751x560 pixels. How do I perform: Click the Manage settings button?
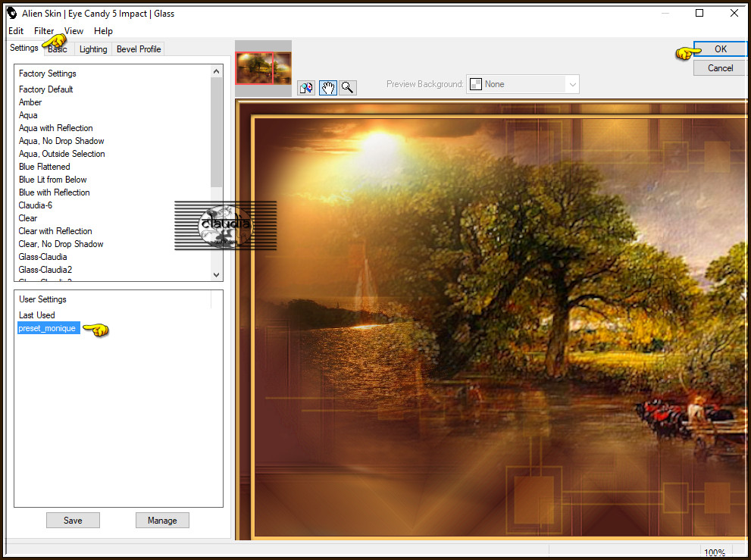(x=162, y=521)
